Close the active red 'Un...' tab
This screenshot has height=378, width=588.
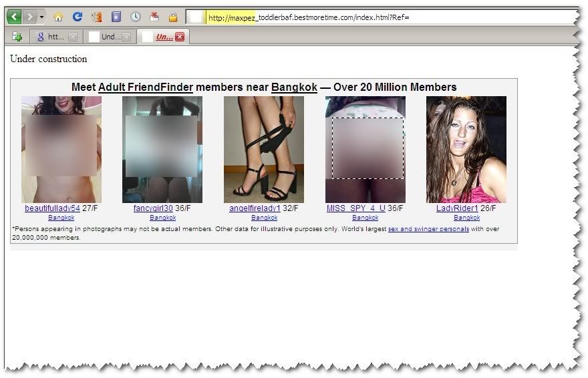(x=179, y=37)
